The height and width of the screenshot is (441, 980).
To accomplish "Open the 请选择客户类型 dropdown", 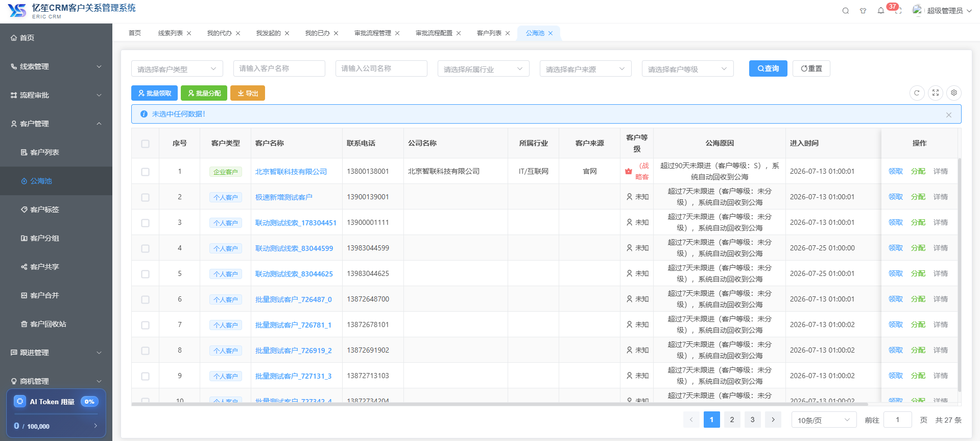I will 177,68.
